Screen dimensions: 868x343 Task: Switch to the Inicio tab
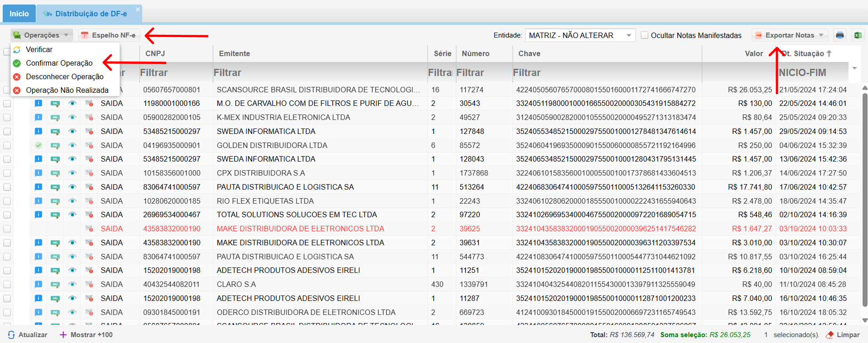(x=19, y=14)
